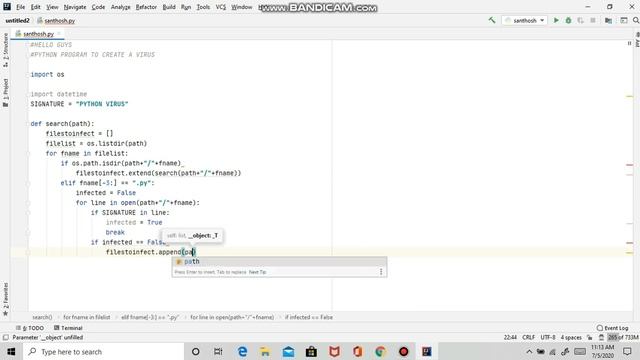The image size is (640, 360).
Task: Open the Navigate menu
Action: tap(75, 7)
